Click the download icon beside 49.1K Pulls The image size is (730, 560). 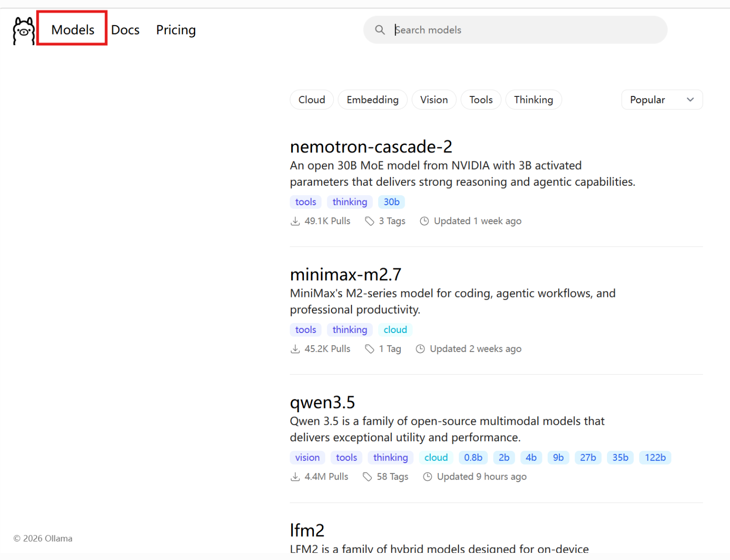pyautogui.click(x=295, y=221)
